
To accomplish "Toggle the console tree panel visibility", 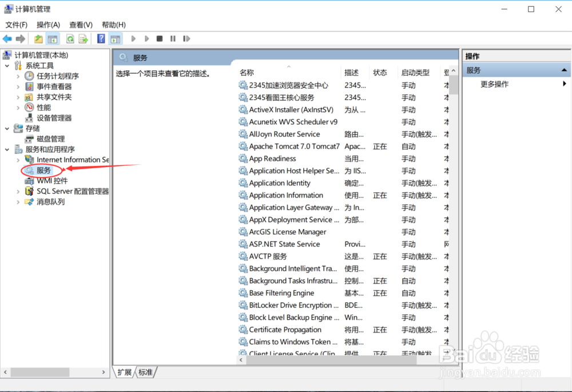I will click(52, 38).
